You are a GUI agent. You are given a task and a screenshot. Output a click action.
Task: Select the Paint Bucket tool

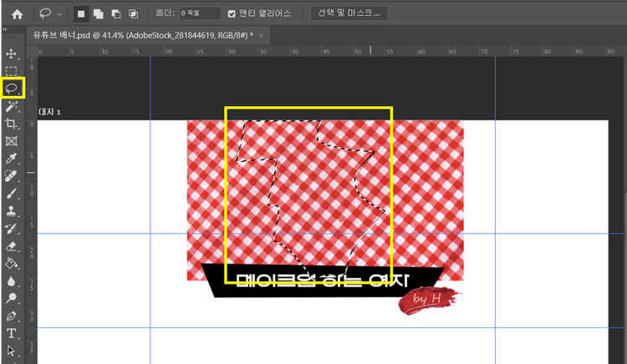coord(11,264)
